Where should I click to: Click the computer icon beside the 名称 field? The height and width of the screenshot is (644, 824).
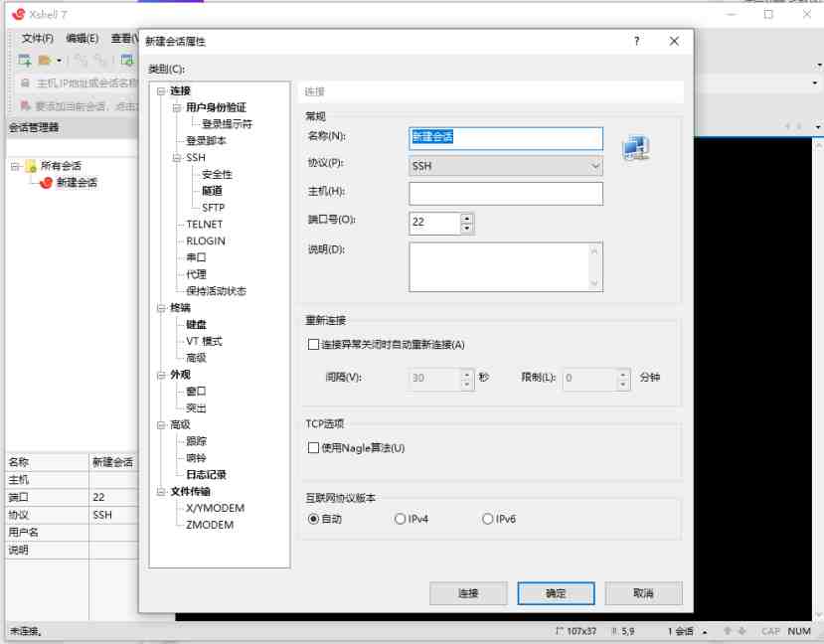click(634, 146)
